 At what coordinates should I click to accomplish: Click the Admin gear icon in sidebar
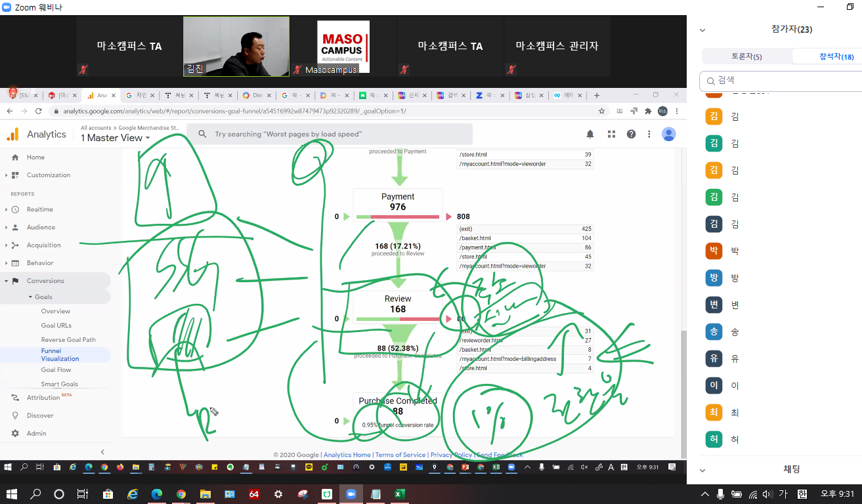coord(16,433)
